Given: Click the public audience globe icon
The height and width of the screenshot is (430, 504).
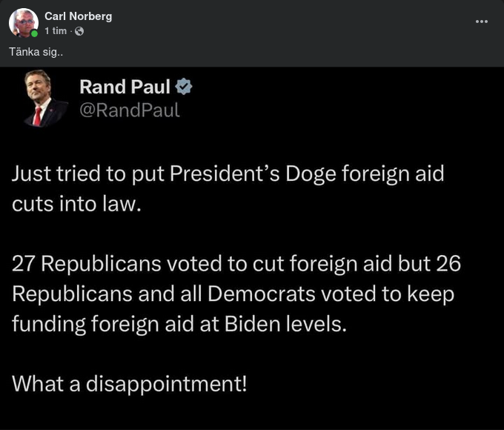Looking at the screenshot, I should 79,31.
